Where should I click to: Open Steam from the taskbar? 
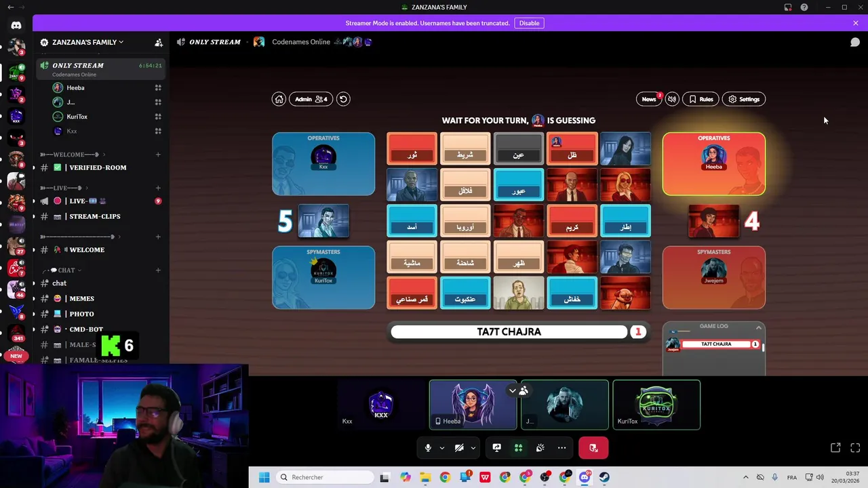pos(604,477)
